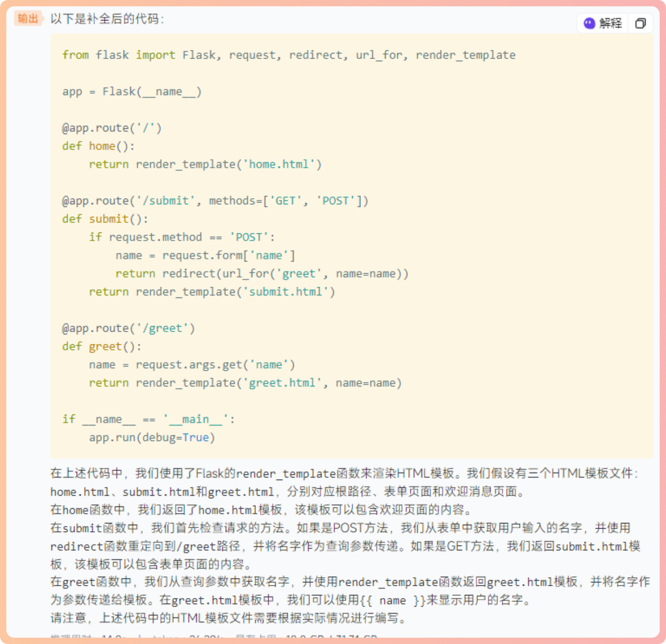Screen dimensions: 666x644
Task: Click the "@app.route('/greet')" decorator line
Action: point(129,328)
